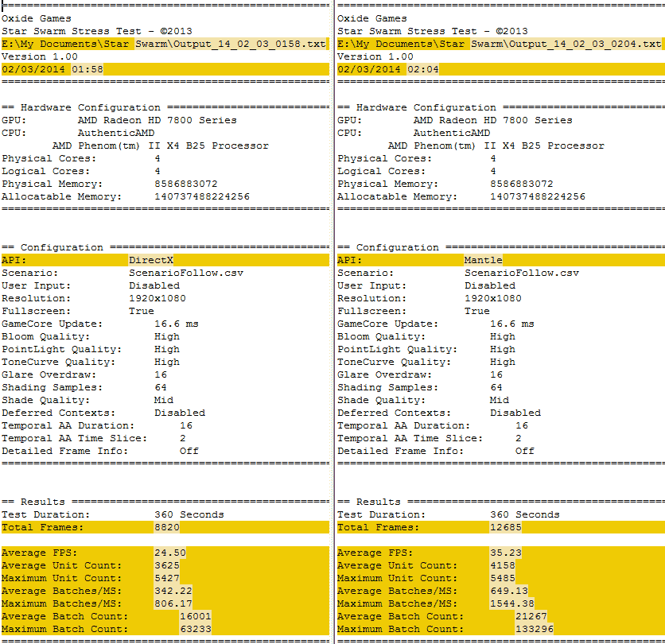Viewport: 665px width, 644px height.
Task: Click left pane Version 1.00 line
Action: pos(40,56)
